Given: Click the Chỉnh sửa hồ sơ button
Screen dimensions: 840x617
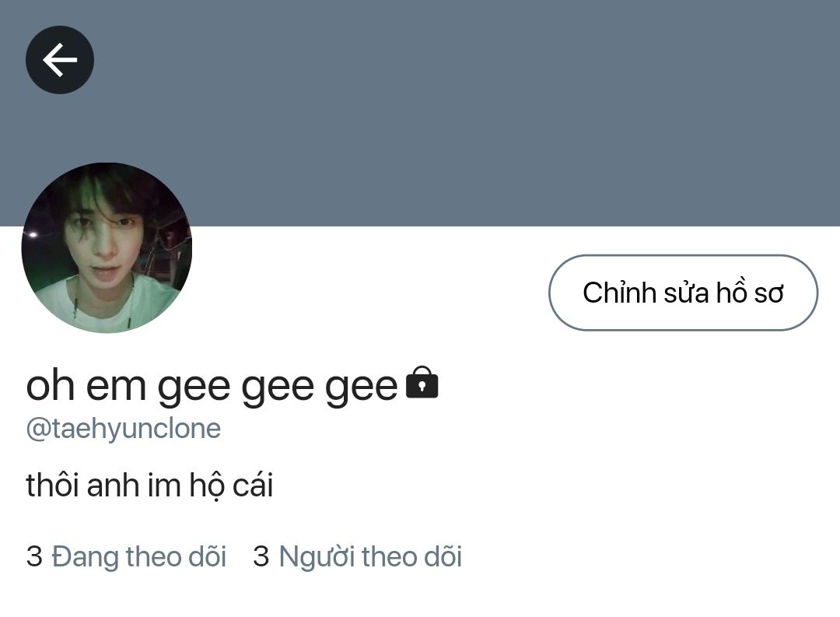Looking at the screenshot, I should (x=683, y=293).
